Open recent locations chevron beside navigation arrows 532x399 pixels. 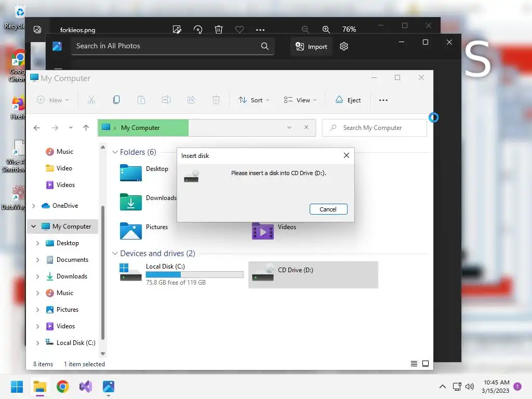(x=71, y=128)
